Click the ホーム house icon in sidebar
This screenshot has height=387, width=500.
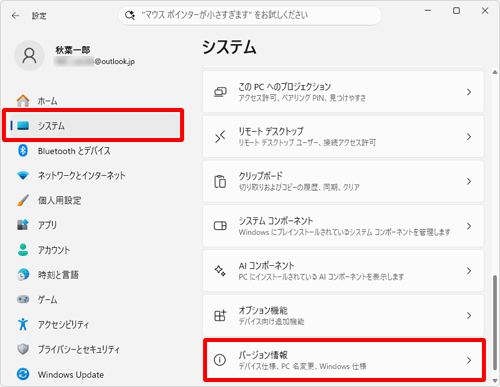[23, 100]
